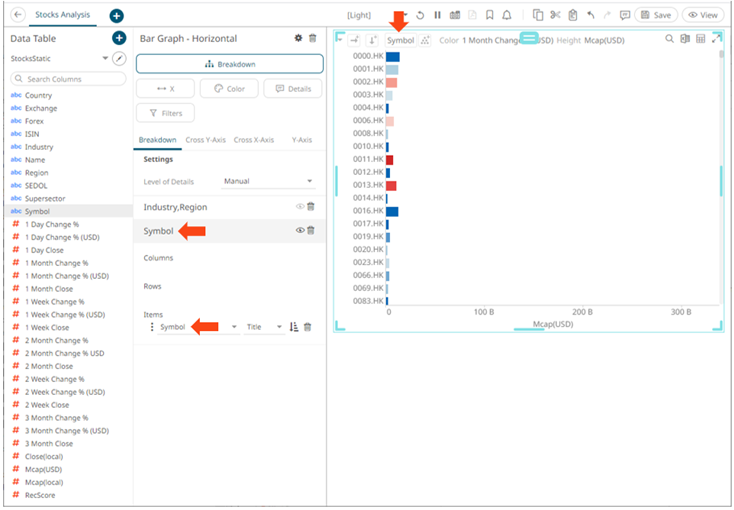This screenshot has height=510, width=734.
Task: Click the magnifier search icon in chart
Action: [x=669, y=39]
